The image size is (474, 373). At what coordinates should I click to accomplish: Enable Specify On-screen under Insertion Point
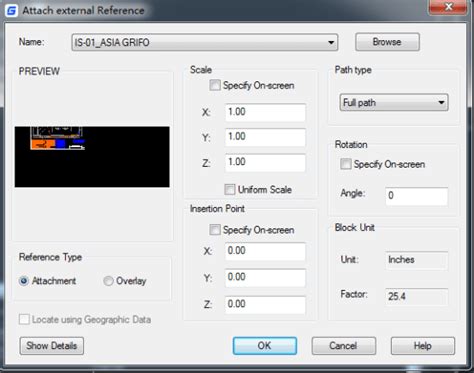pos(215,230)
